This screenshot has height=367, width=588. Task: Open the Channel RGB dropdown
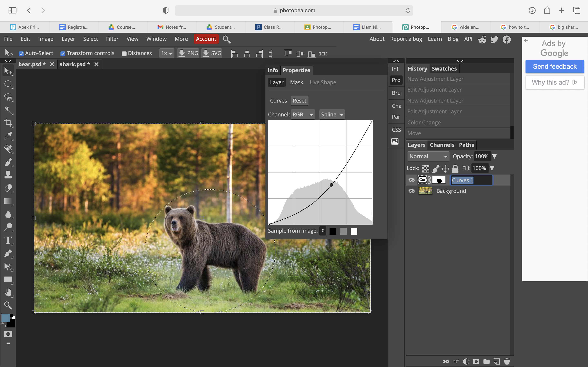pos(303,115)
